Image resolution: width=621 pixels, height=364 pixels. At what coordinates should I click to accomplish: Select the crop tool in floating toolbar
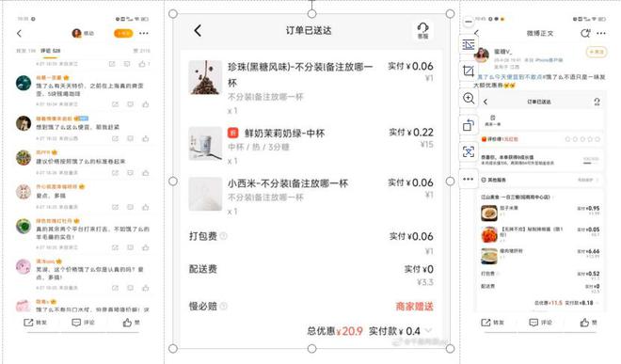click(469, 71)
